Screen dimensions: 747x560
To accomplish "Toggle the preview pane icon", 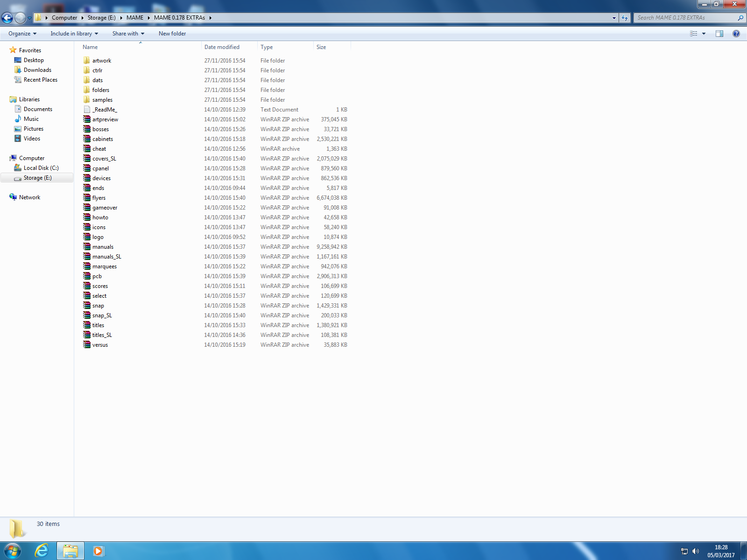I will click(x=719, y=34).
